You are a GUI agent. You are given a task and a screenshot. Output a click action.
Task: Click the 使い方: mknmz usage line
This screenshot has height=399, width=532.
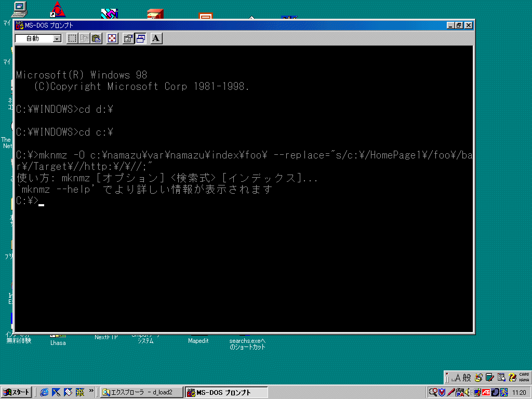point(167,178)
